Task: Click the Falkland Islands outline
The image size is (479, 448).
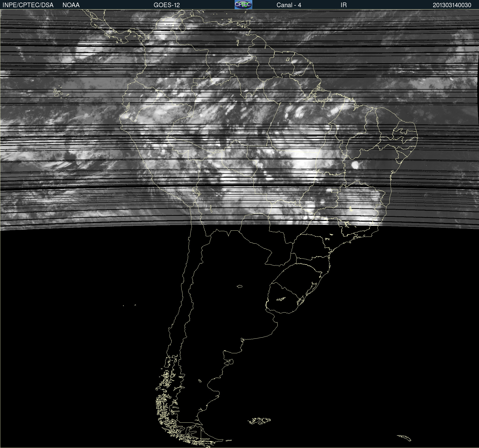Action: (259, 421)
